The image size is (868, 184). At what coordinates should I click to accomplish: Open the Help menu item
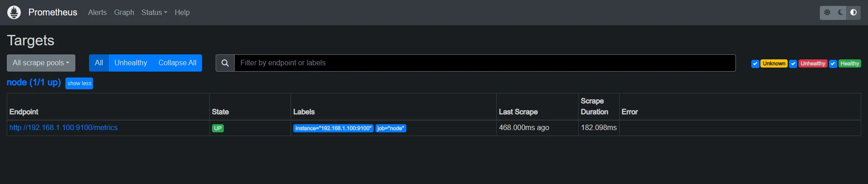(x=182, y=13)
